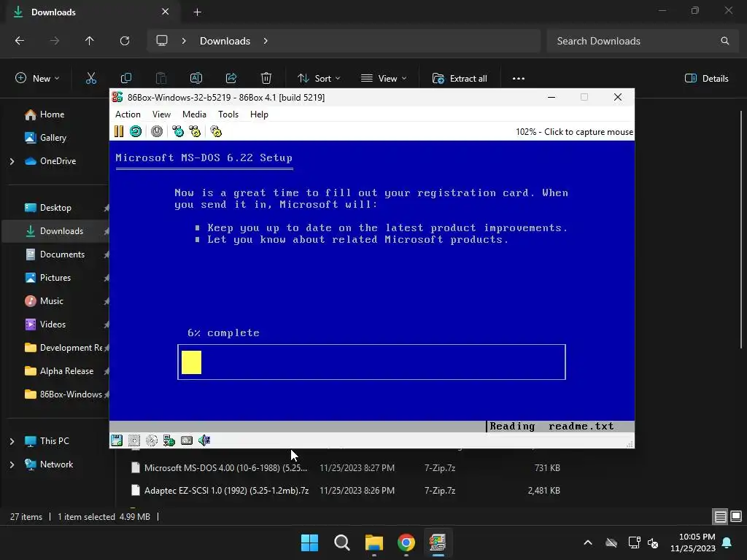Click the ACPI shutdown power icon
The height and width of the screenshot is (560, 747).
(x=157, y=131)
